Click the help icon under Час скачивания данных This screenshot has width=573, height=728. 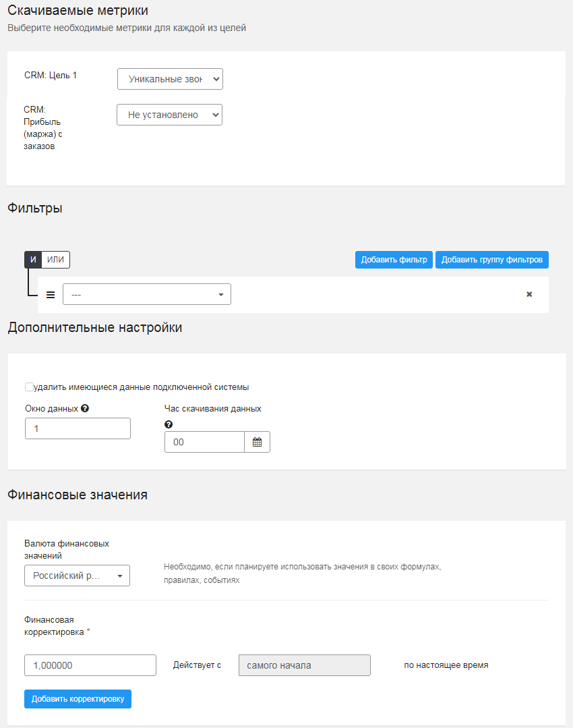point(169,424)
